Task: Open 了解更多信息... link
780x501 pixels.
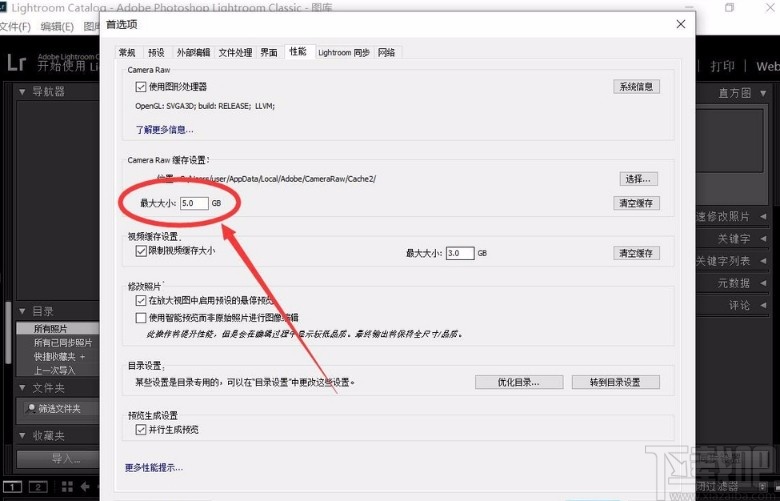Action: (x=165, y=130)
